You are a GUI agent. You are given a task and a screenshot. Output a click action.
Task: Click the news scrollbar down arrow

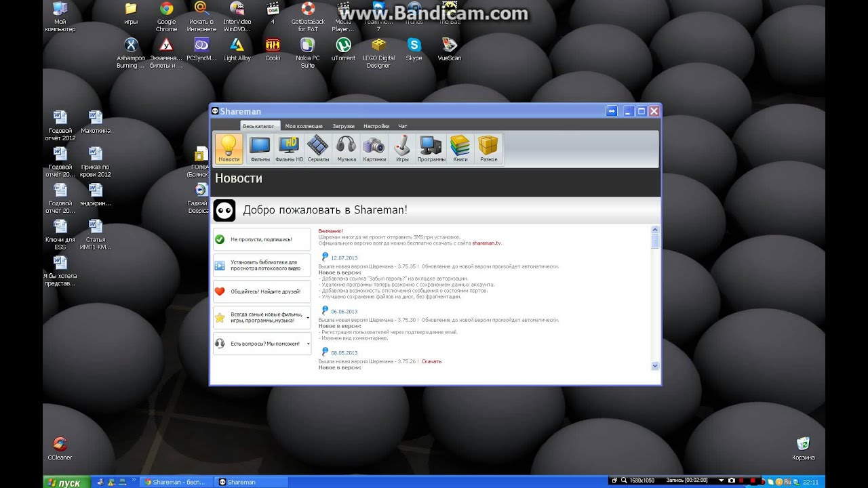(x=655, y=365)
